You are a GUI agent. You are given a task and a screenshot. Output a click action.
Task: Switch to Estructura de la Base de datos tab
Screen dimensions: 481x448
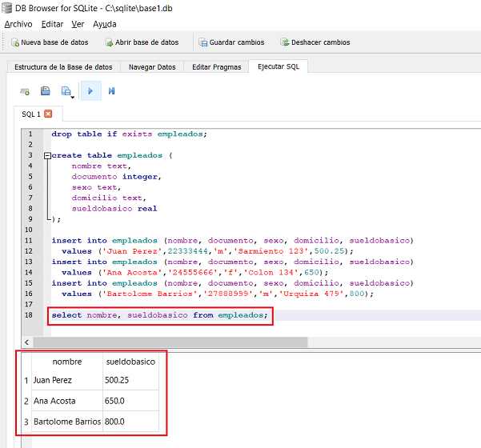click(x=63, y=67)
